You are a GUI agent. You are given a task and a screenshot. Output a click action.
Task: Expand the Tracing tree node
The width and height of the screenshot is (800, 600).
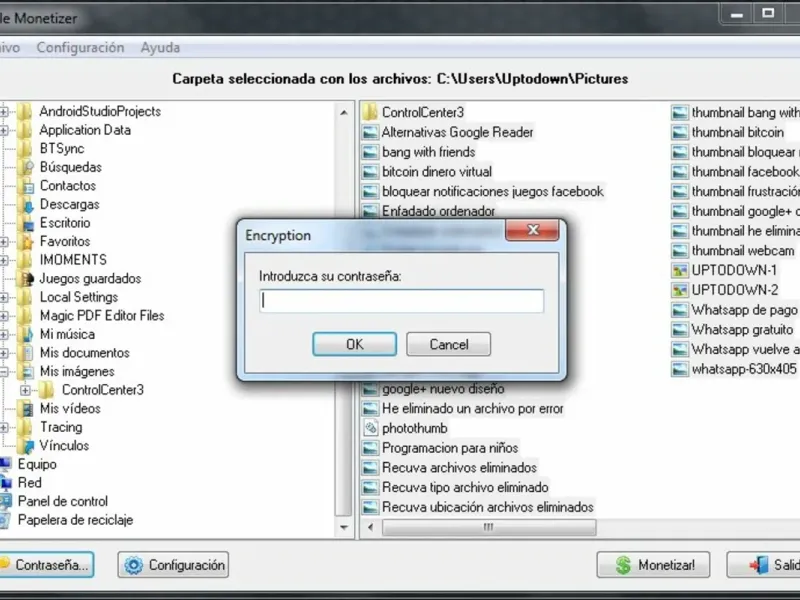pos(4,427)
